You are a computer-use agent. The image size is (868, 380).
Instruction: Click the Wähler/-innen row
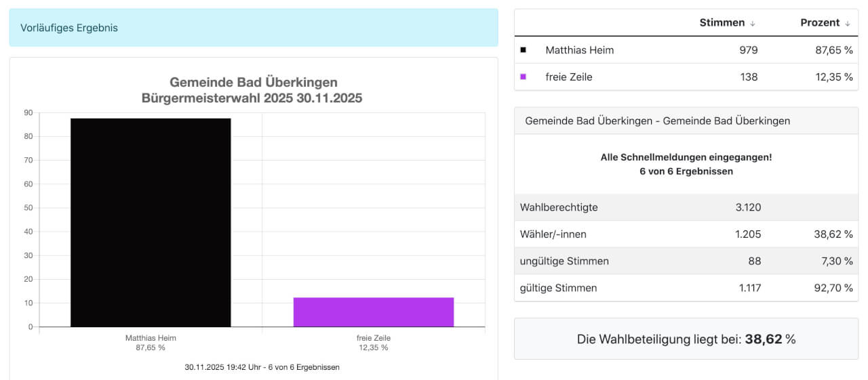(x=686, y=234)
